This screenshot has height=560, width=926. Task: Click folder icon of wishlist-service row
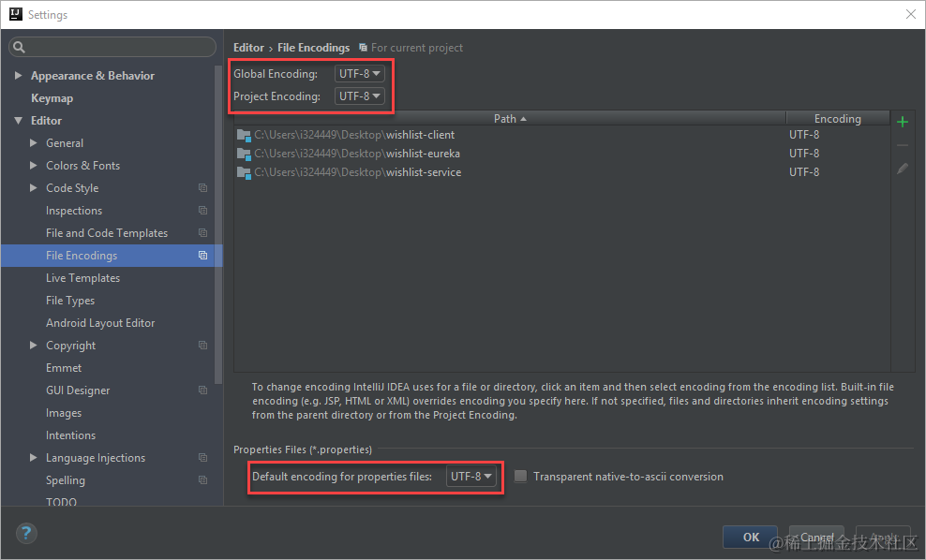click(244, 173)
